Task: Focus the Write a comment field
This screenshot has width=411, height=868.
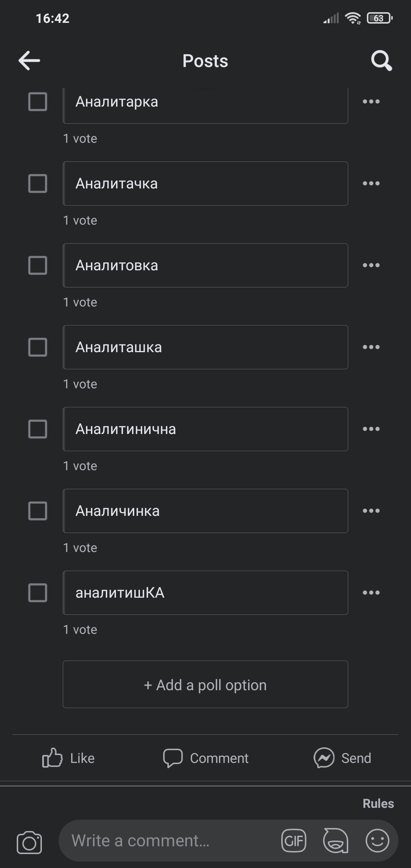Action: (x=167, y=841)
